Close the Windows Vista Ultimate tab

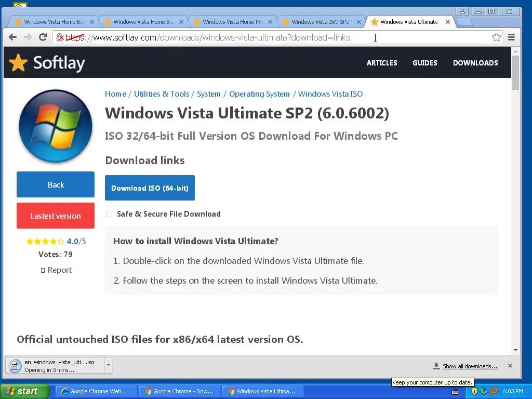[x=447, y=22]
